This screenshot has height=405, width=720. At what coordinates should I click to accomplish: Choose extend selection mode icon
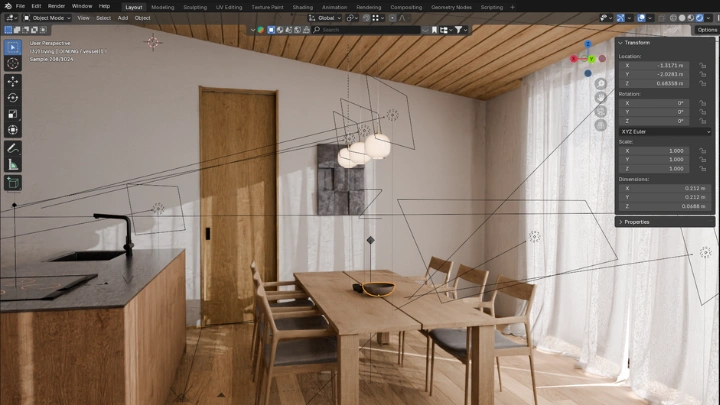coord(17,30)
